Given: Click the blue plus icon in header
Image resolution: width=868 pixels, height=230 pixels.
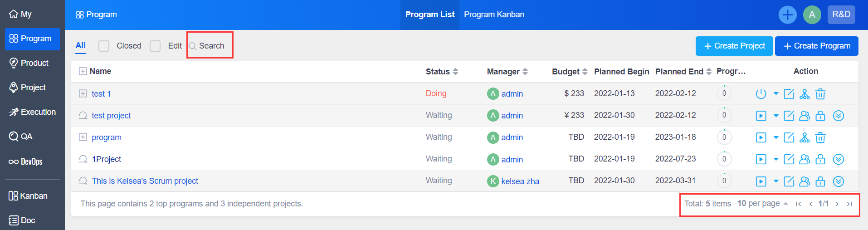Looking at the screenshot, I should [x=787, y=15].
